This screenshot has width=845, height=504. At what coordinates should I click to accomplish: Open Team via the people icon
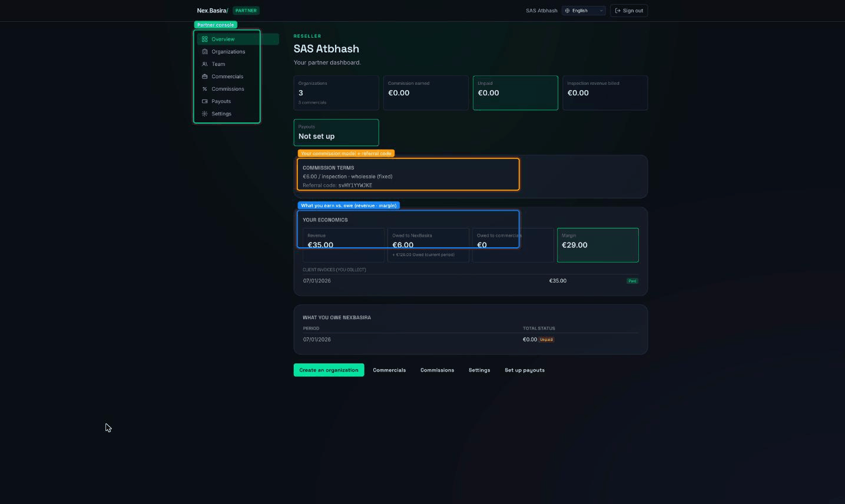(204, 64)
